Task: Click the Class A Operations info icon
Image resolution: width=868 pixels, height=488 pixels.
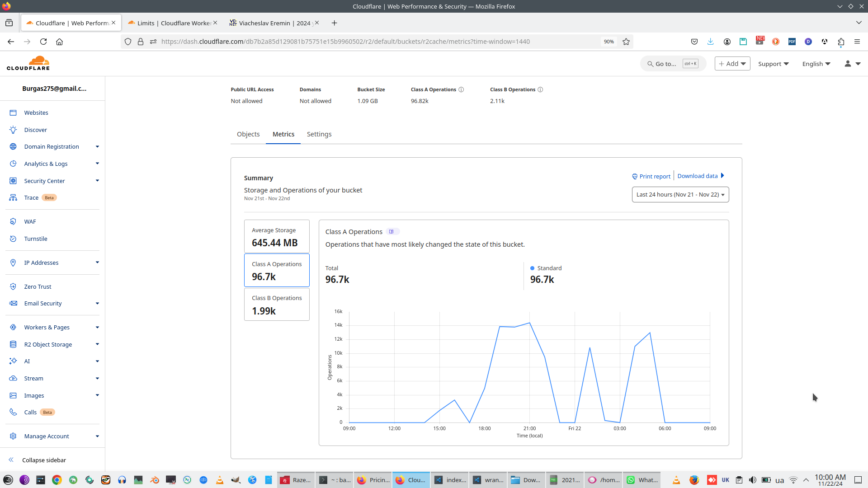Action: click(461, 89)
